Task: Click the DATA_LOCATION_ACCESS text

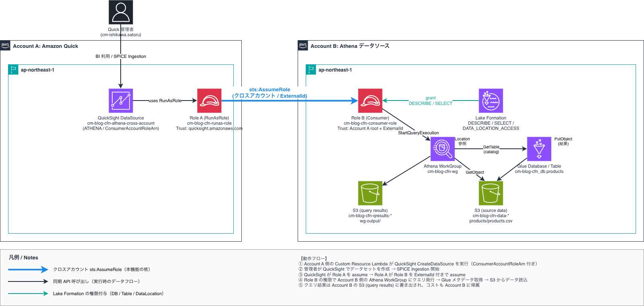Action: [491, 128]
